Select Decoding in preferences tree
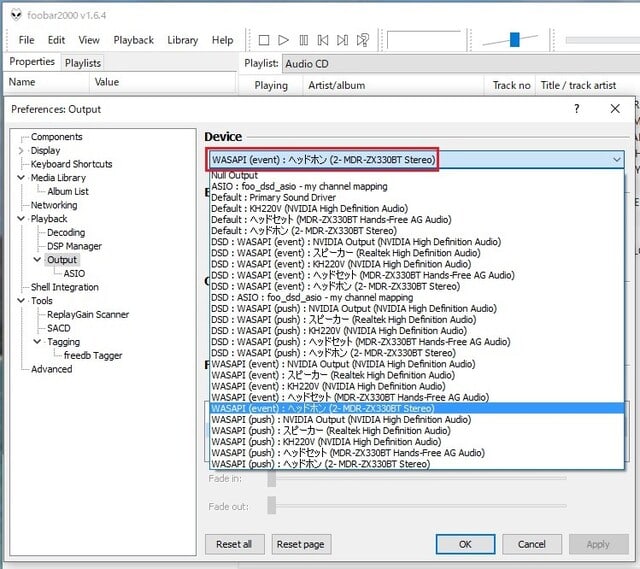Viewport: 640px width, 569px height. point(66,232)
